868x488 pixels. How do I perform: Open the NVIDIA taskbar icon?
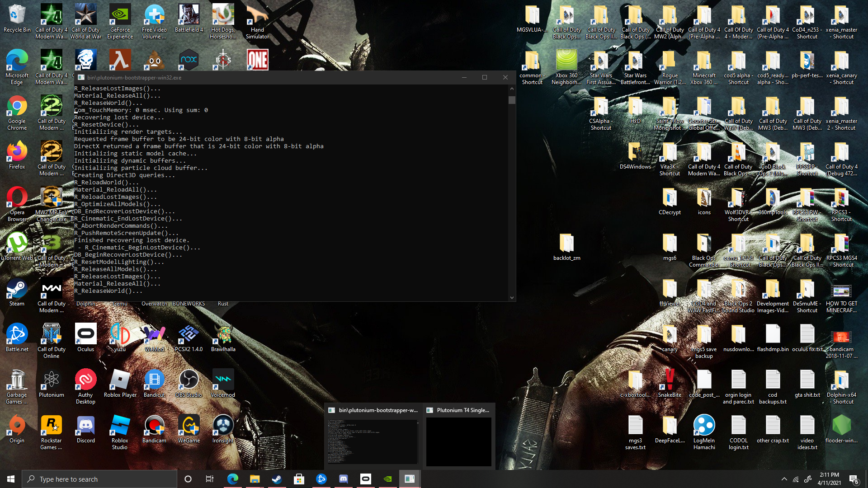point(388,479)
